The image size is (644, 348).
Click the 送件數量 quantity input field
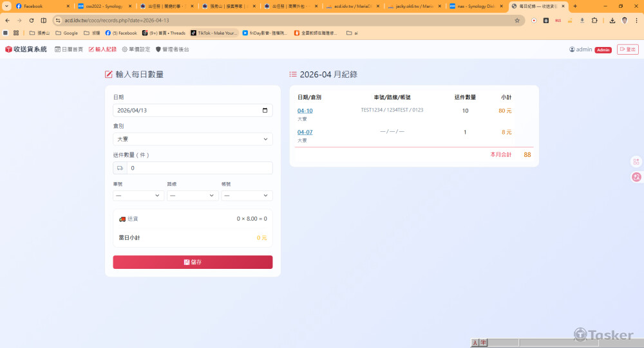[x=199, y=168]
